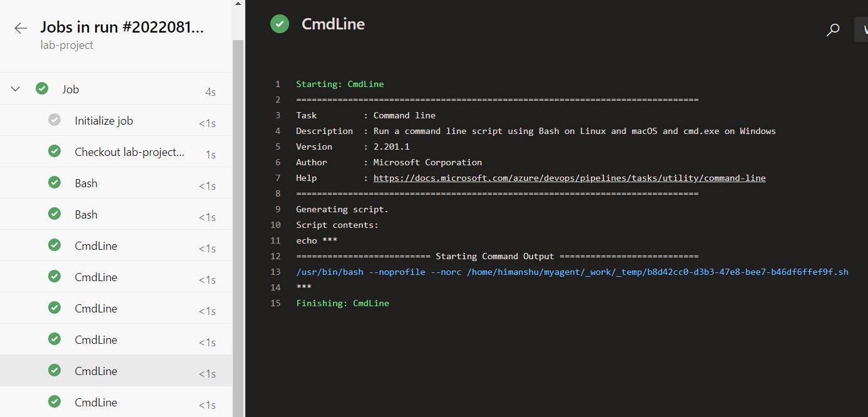The image size is (868, 417).
Task: Click log line 'Script contents:'
Action: point(337,225)
